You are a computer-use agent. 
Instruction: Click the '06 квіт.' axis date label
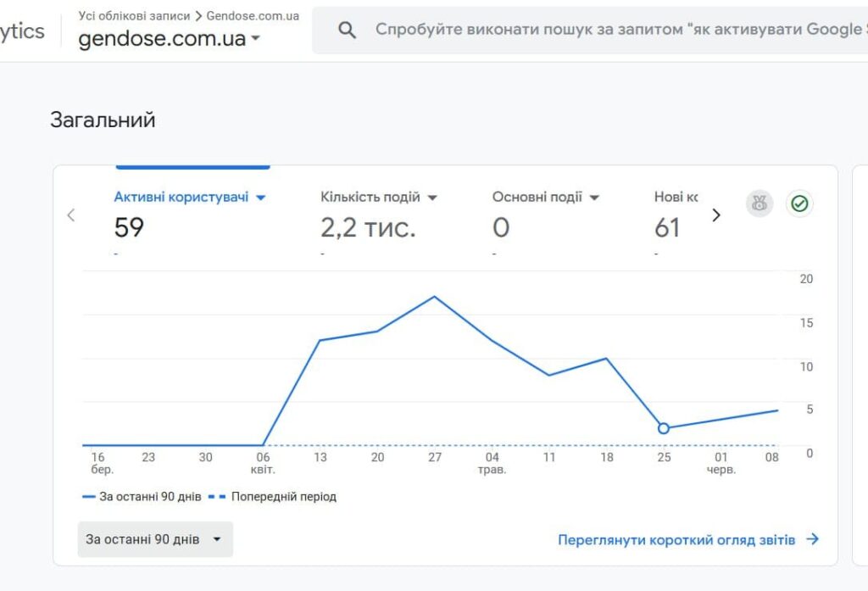263,463
